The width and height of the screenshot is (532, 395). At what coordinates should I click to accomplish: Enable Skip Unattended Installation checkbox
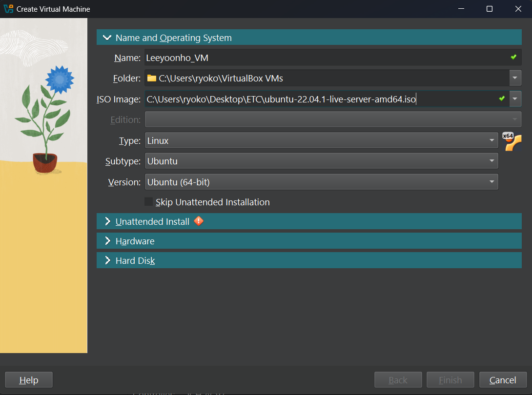point(149,202)
